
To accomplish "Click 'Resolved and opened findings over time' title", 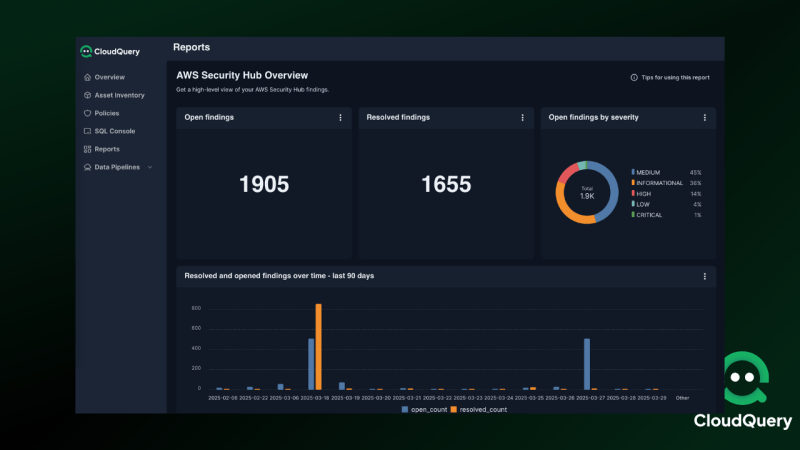I will pos(279,276).
